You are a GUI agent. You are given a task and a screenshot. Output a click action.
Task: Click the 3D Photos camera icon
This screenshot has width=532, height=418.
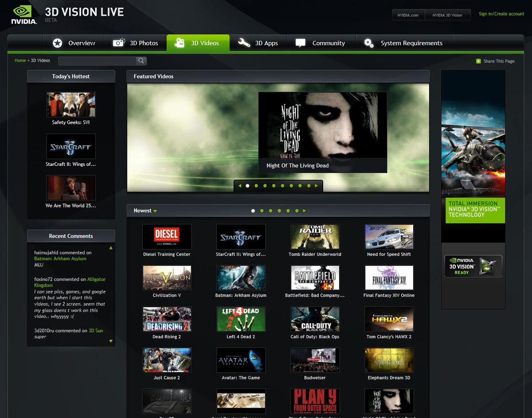click(x=119, y=43)
